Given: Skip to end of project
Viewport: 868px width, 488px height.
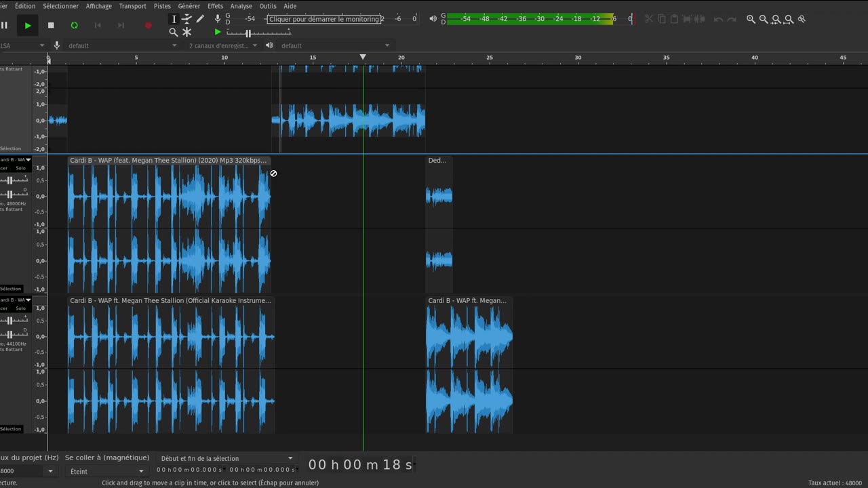Looking at the screenshot, I should click(121, 25).
